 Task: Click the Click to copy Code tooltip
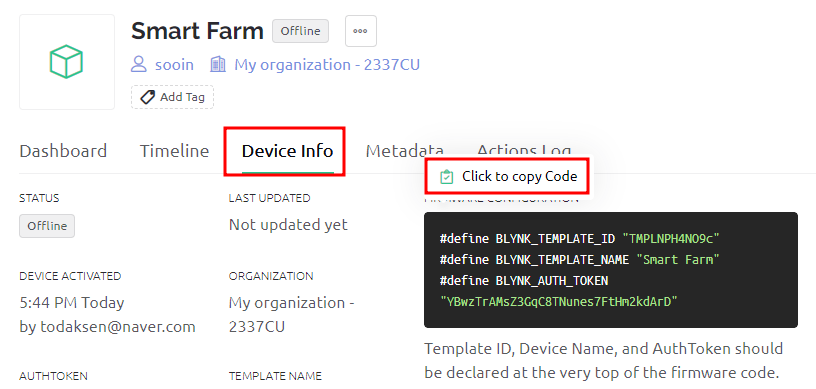[x=508, y=177]
